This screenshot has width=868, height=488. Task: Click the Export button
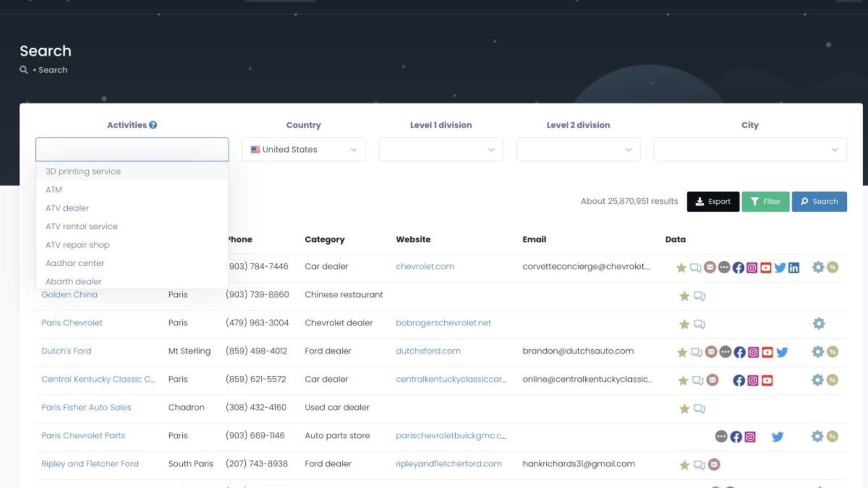(713, 202)
